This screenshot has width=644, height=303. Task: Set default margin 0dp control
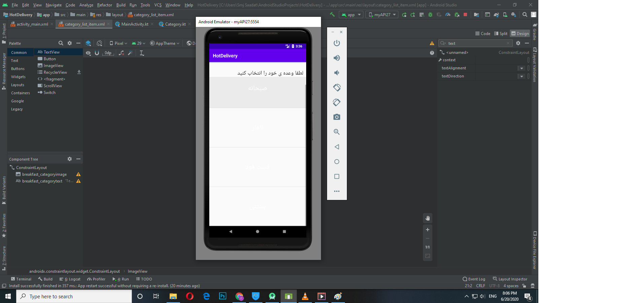click(x=108, y=53)
